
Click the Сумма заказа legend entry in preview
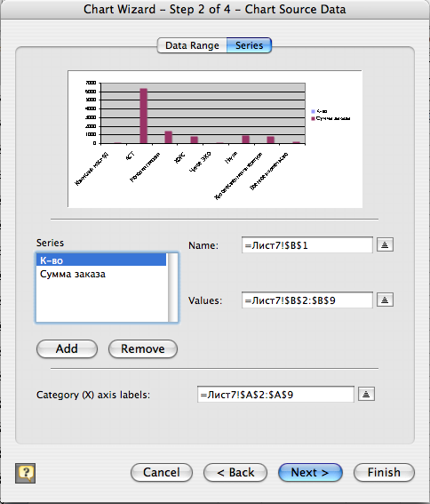pyautogui.click(x=330, y=118)
